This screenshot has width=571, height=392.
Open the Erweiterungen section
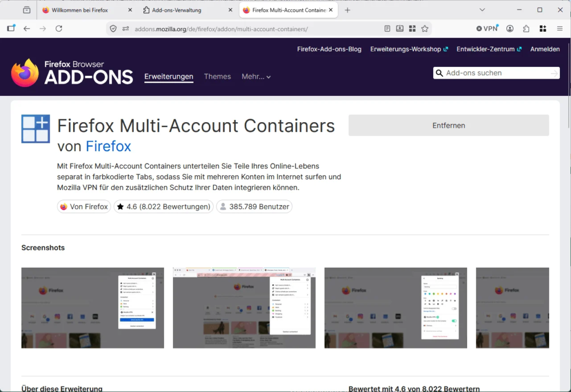click(x=168, y=76)
